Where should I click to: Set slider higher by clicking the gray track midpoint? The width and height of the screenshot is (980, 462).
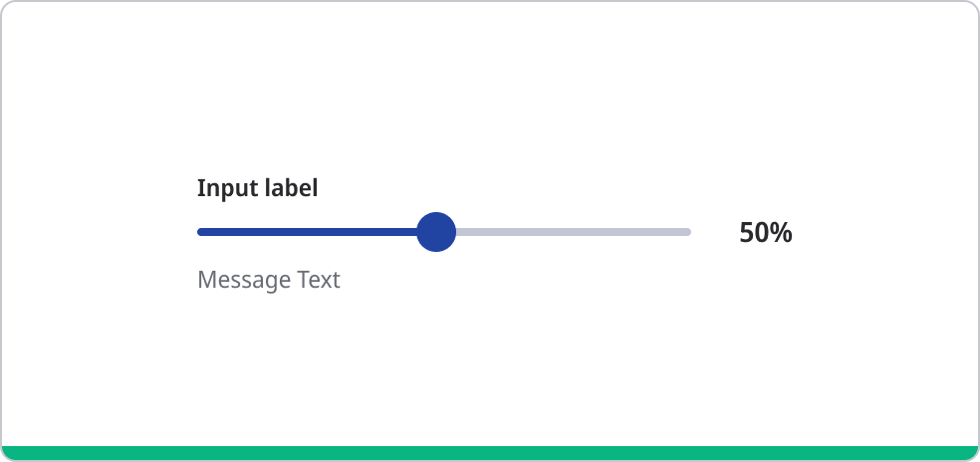[x=573, y=232]
